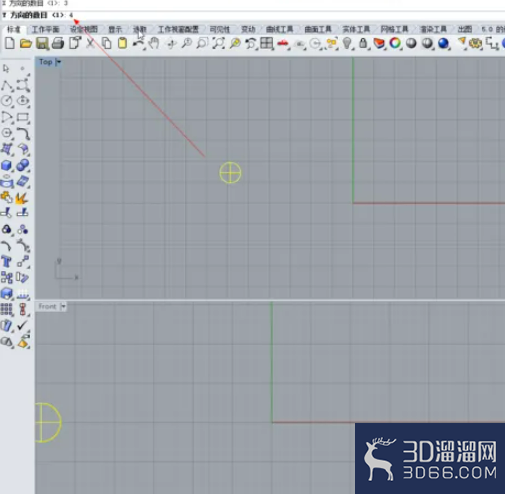Render with the blue sphere icon

click(443, 43)
